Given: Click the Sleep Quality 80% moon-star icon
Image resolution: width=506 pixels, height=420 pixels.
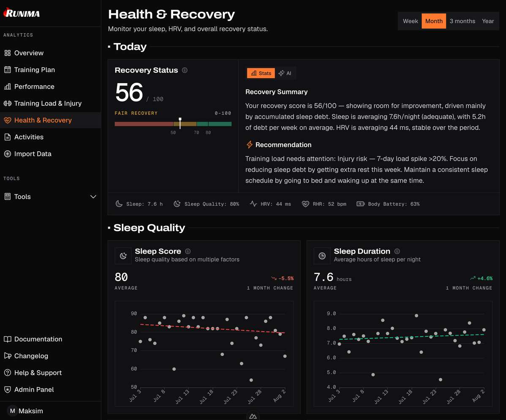Looking at the screenshot, I should [177, 204].
